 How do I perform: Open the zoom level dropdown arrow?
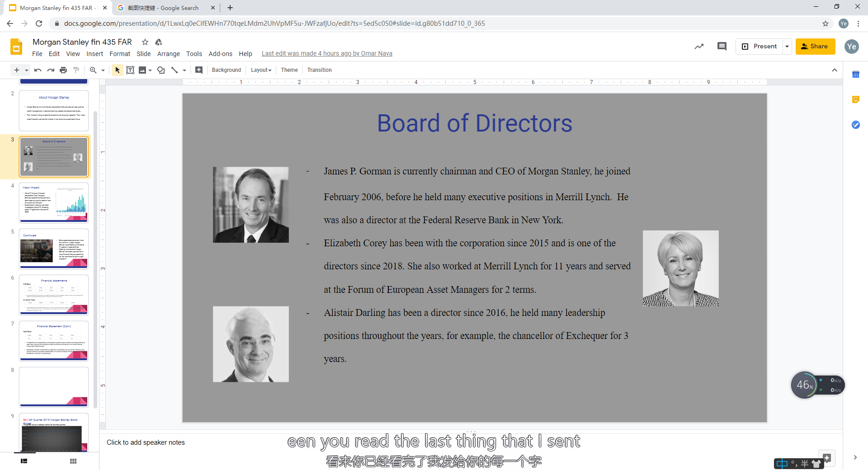pyautogui.click(x=103, y=70)
